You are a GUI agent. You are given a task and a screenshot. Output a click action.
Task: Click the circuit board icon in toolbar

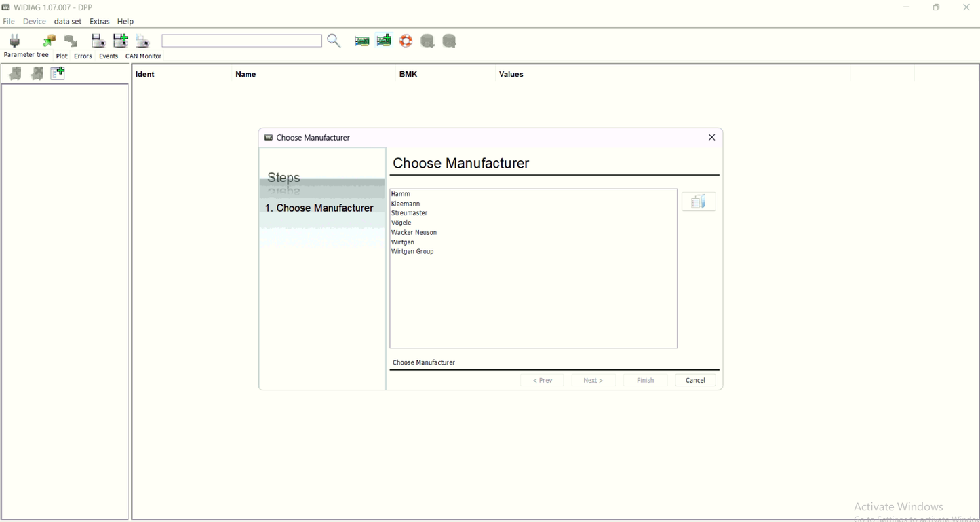(362, 41)
